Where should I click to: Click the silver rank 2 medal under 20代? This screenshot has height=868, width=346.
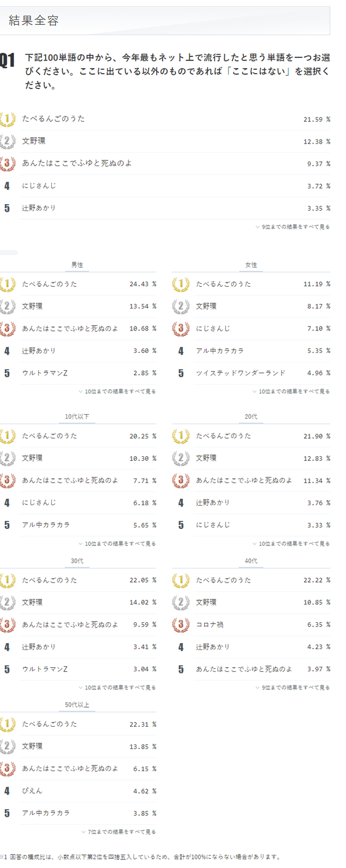(x=180, y=459)
